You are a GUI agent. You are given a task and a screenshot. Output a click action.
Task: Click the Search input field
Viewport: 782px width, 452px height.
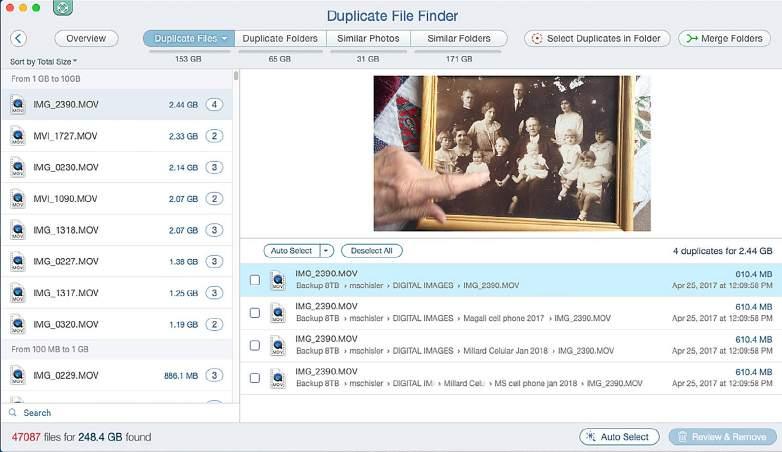120,413
